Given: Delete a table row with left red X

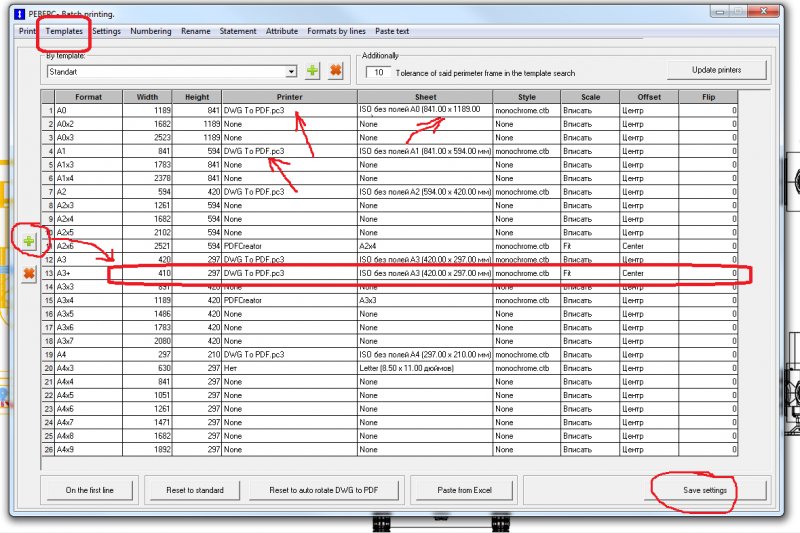Looking at the screenshot, I should [x=28, y=273].
